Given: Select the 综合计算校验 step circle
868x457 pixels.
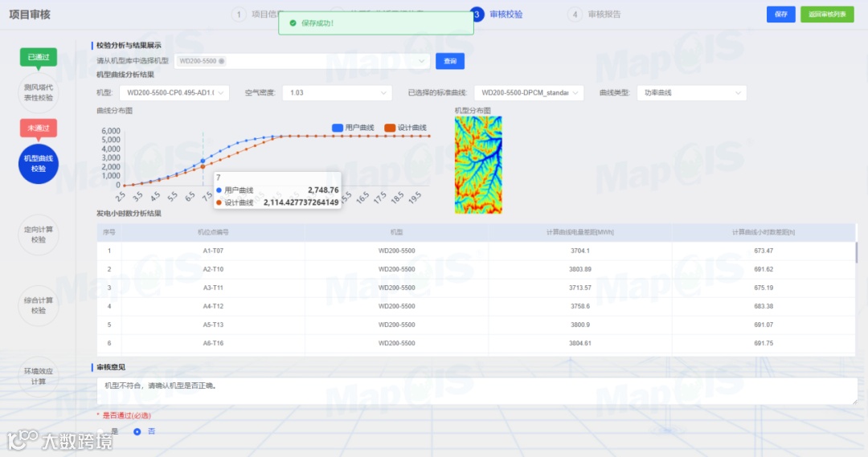Looking at the screenshot, I should 39,305.
